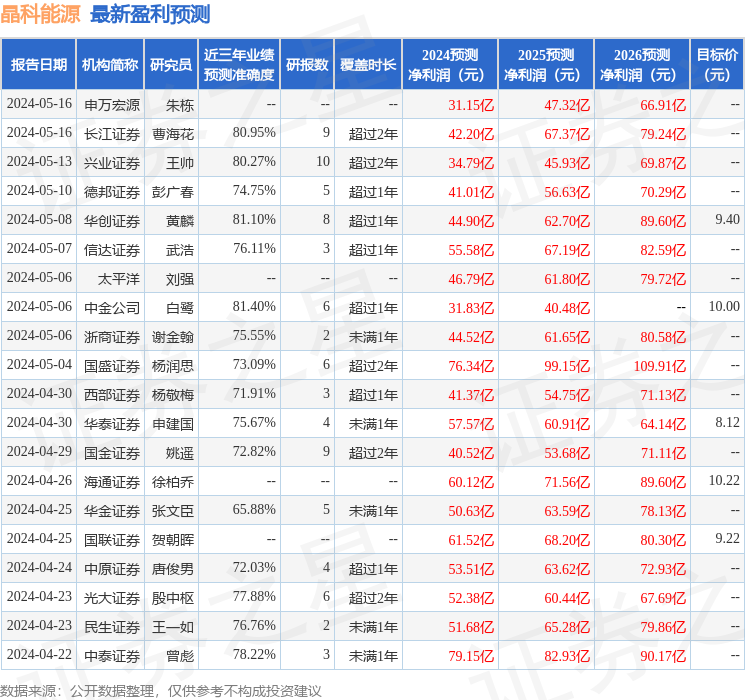745x700 pixels.
Task: Click target price 9.40
Action: click(x=727, y=219)
